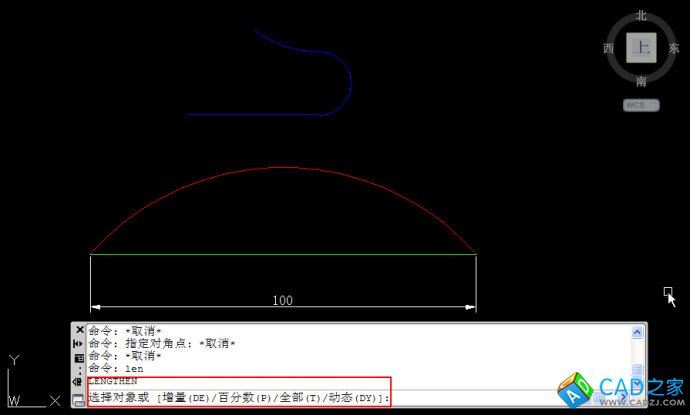
Task: Click the command line icon at bottom-left
Action: point(79,399)
